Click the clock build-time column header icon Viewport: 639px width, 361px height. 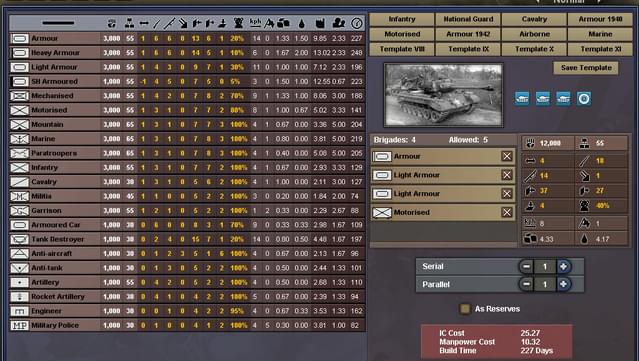[x=357, y=23]
